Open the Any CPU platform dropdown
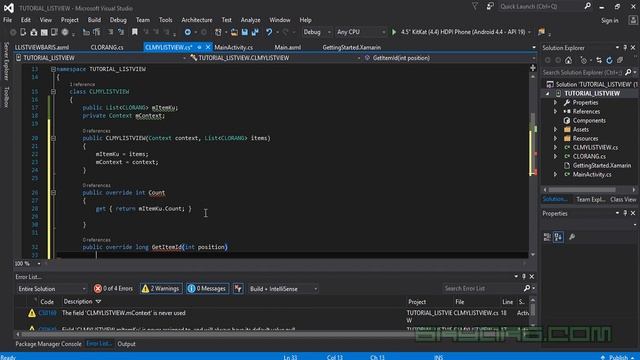 pos(360,32)
